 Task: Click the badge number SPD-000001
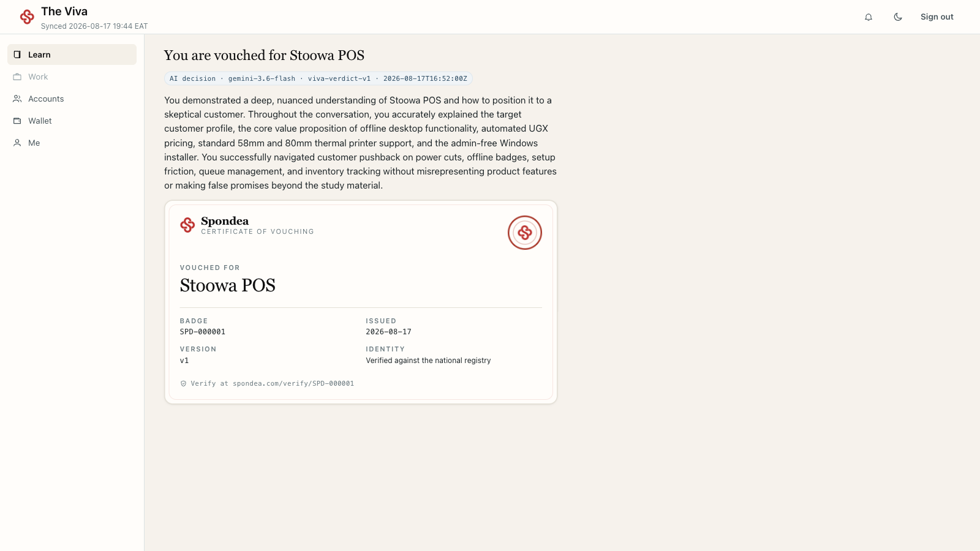tap(203, 332)
